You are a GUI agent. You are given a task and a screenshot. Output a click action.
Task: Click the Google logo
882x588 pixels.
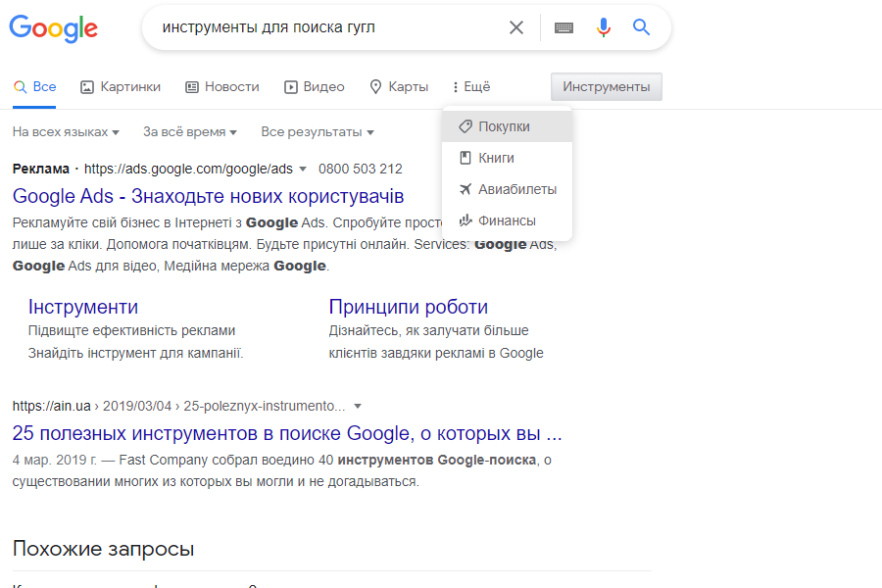[x=54, y=28]
